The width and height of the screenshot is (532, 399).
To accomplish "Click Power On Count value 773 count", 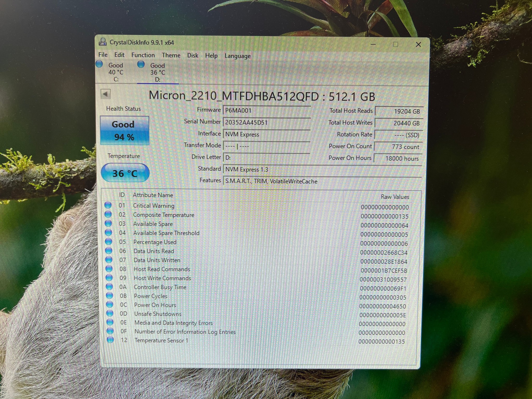I will click(398, 147).
